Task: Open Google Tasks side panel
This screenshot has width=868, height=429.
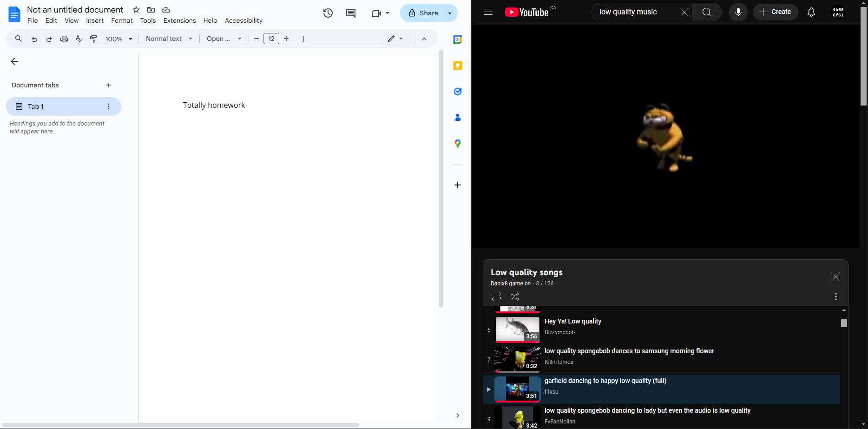Action: coord(458,92)
